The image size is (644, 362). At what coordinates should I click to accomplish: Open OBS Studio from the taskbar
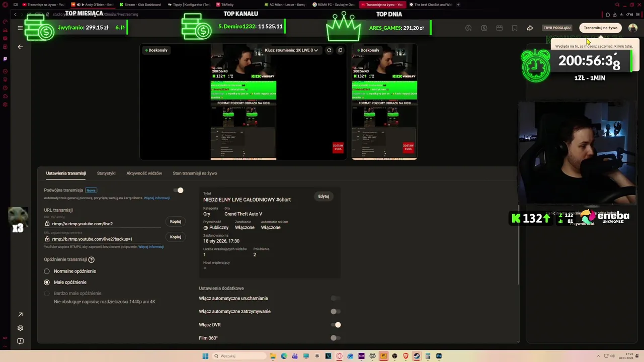pos(394,356)
